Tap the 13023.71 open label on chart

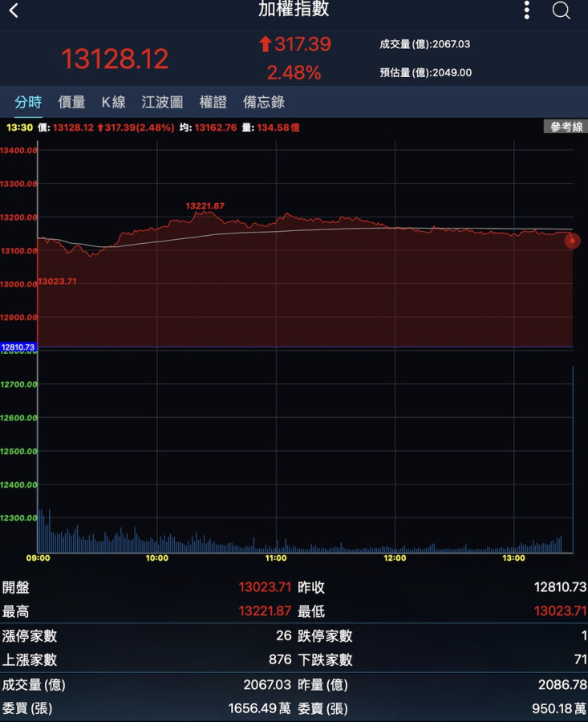pyautogui.click(x=57, y=281)
